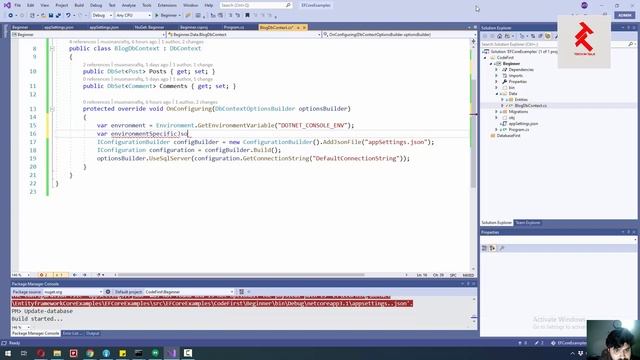
Task: Click the Windows Start button
Action: (8, 353)
